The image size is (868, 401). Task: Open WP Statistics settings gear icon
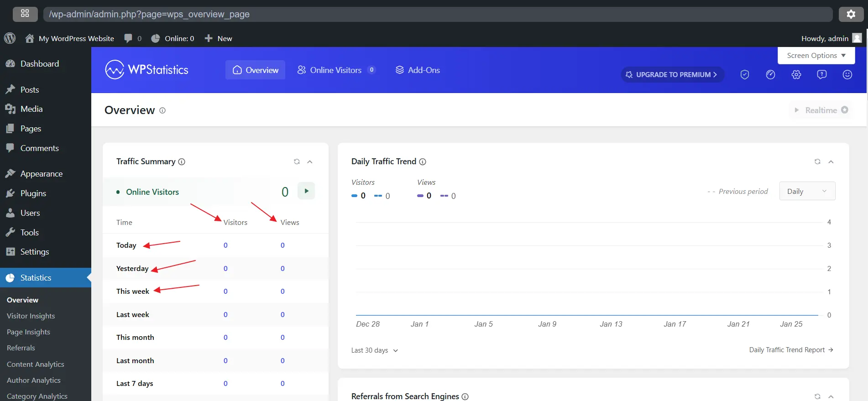tap(796, 74)
